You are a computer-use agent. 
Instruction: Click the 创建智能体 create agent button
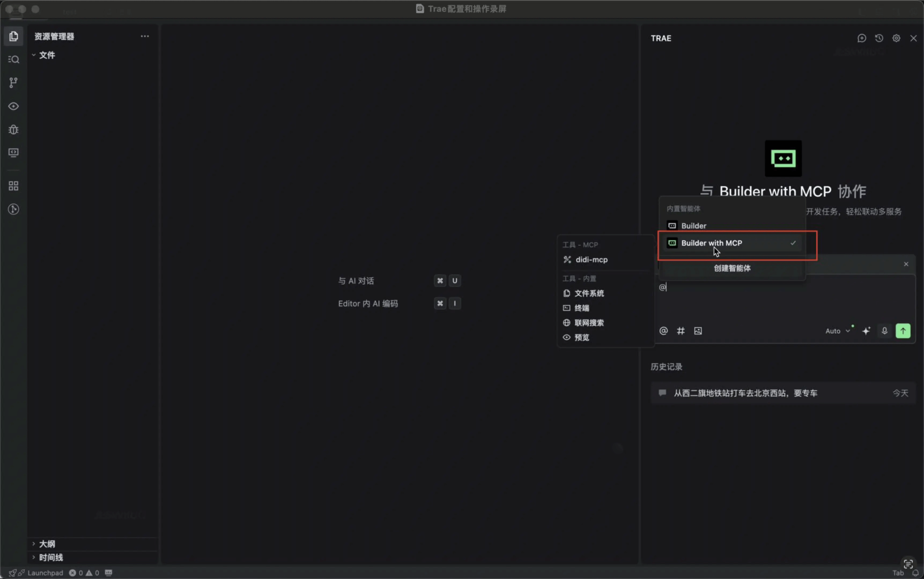(x=732, y=268)
